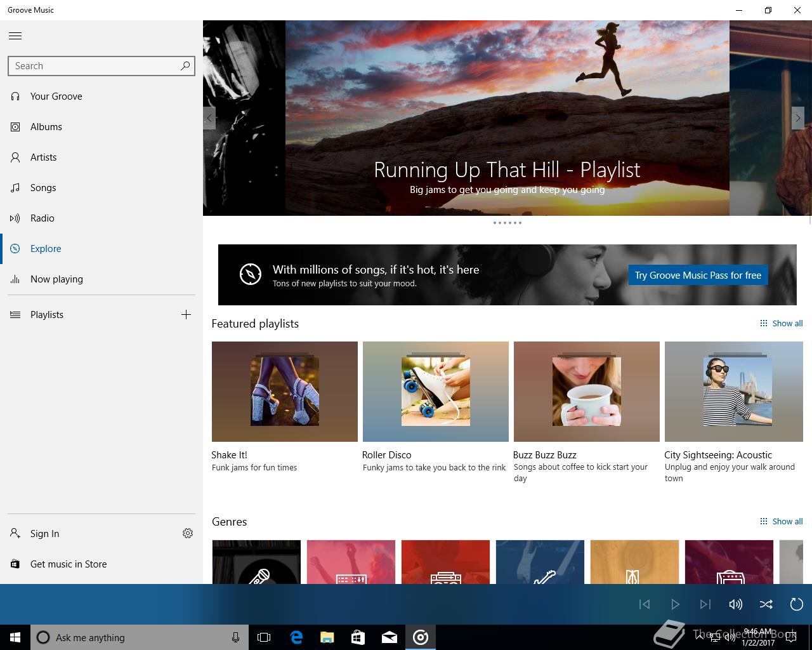
Task: Show all Genres
Action: (782, 522)
